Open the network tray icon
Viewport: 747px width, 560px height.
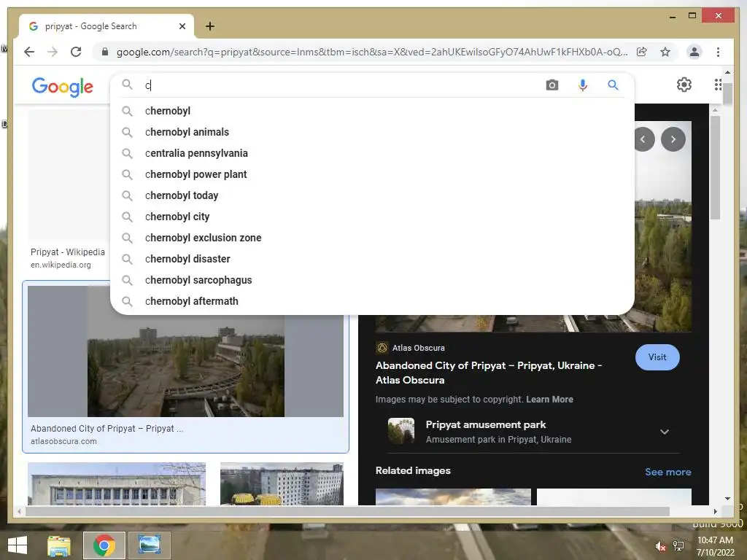[678, 546]
